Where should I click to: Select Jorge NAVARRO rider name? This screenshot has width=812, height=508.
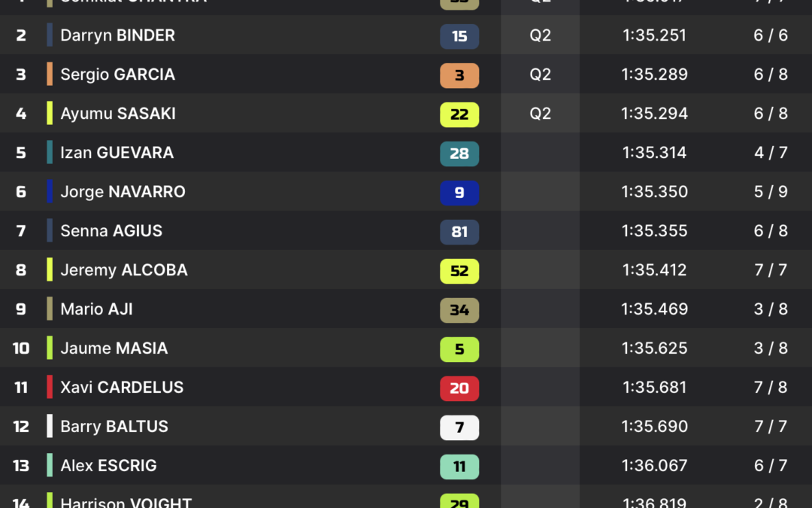pyautogui.click(x=123, y=192)
